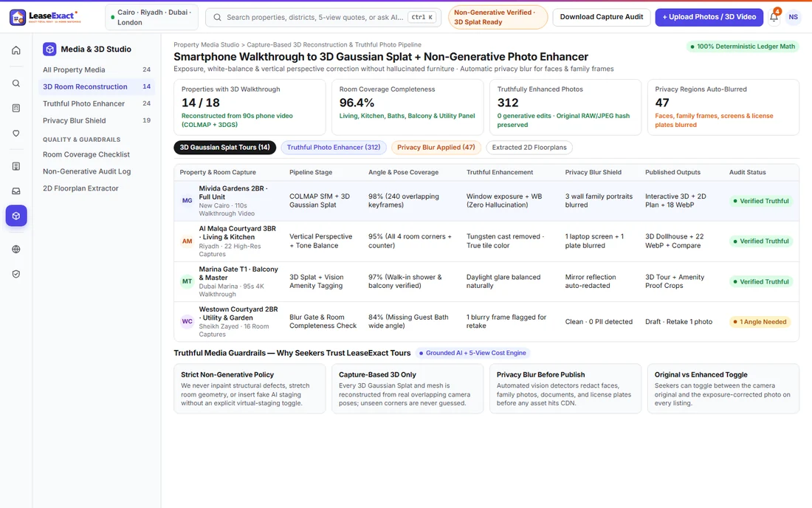The image size is (812, 508).
Task: Click the WC avatar for Westown Courtyard
Action: [187, 322]
